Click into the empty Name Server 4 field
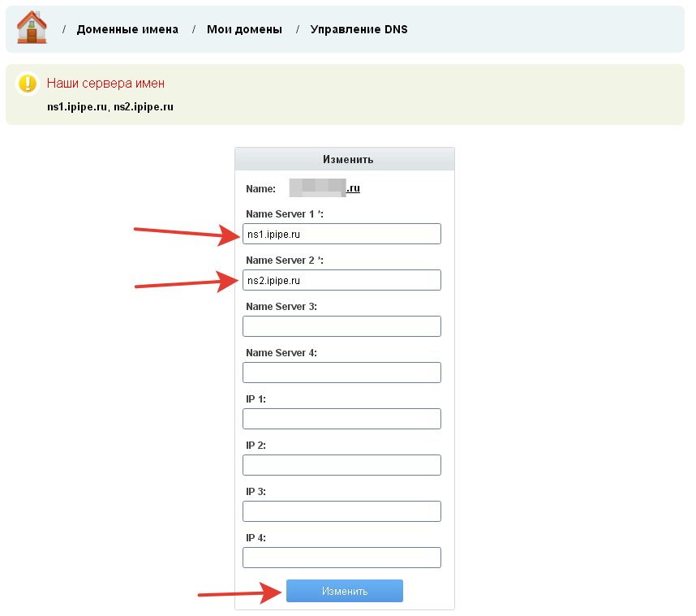Viewport: 696px width, 616px height. [x=342, y=373]
